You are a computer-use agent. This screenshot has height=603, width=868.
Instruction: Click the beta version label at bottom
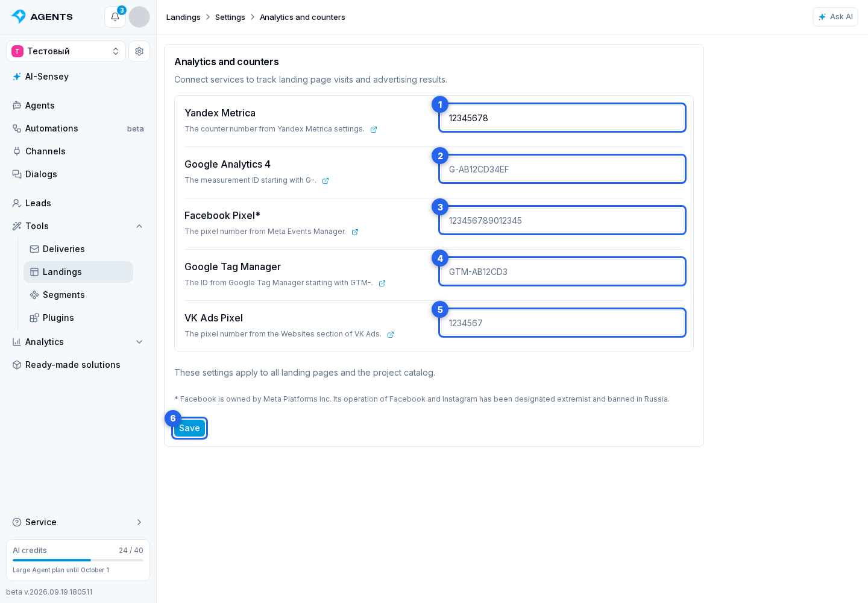(49, 592)
